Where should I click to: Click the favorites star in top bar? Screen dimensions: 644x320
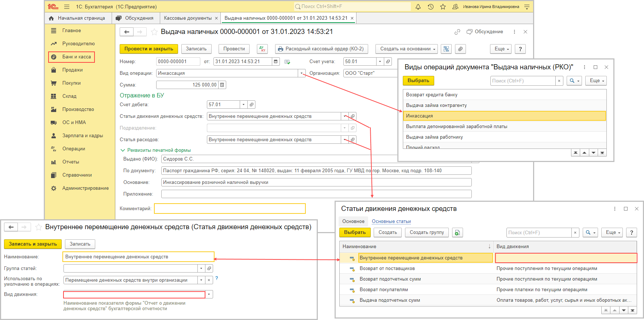(443, 7)
